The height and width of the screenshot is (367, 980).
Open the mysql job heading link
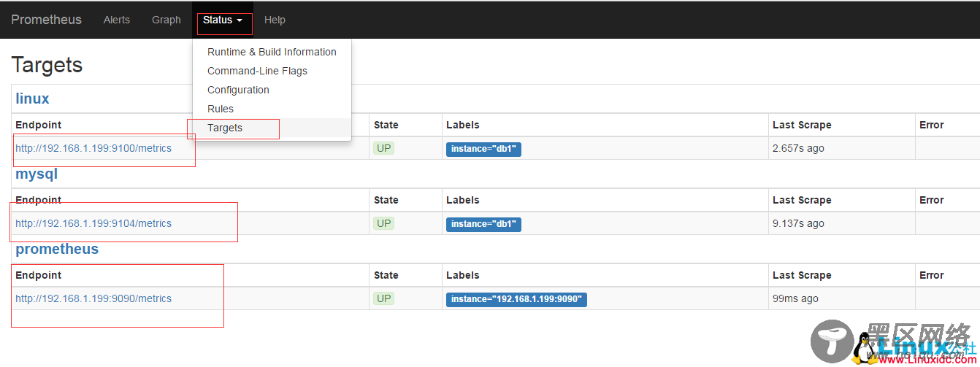(x=37, y=174)
